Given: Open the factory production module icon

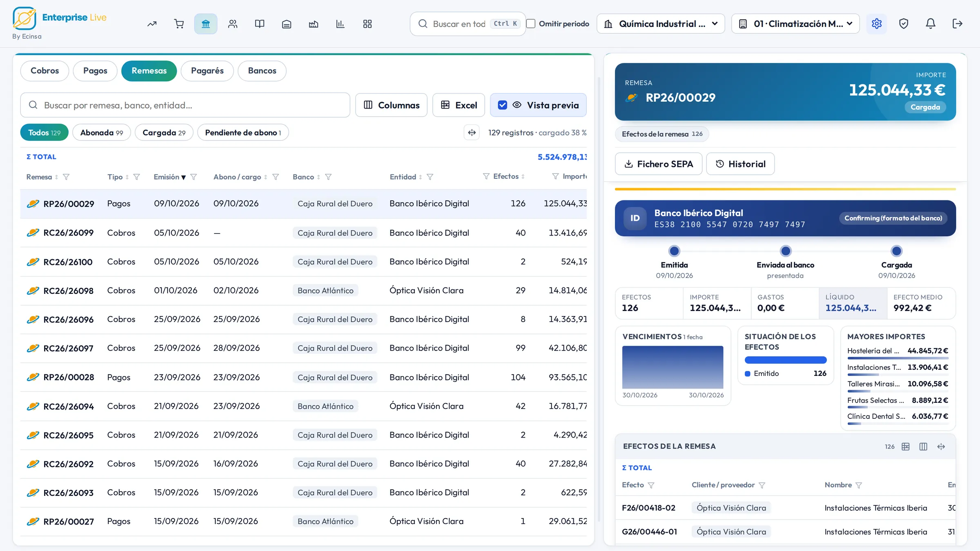Looking at the screenshot, I should pyautogui.click(x=314, y=24).
